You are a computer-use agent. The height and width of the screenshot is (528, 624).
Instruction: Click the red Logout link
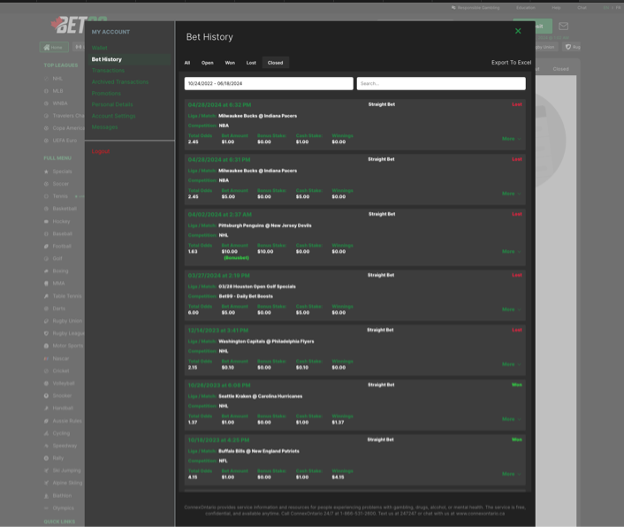point(101,152)
